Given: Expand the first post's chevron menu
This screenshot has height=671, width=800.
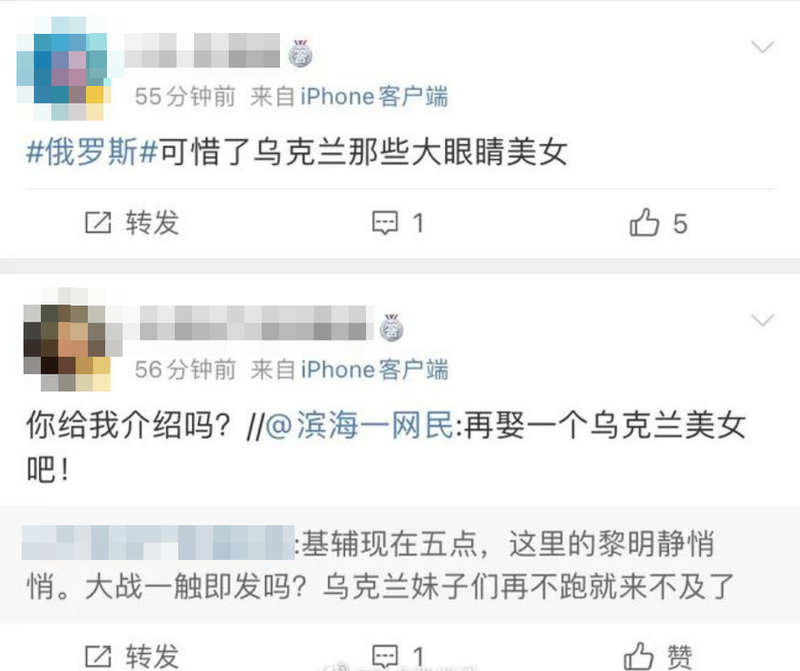Looking at the screenshot, I should point(763,47).
